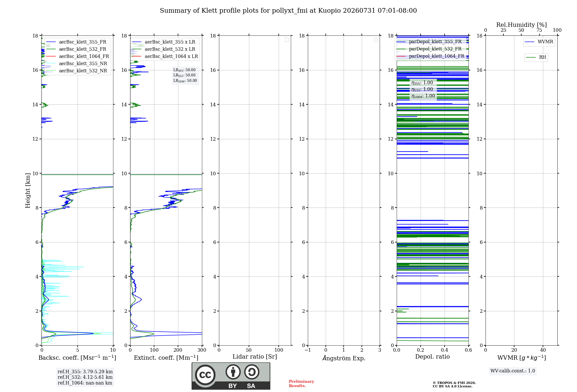The width and height of the screenshot is (577, 392).
Task: Click the Lidar ratio [Sr] axis label
Action: [255, 357]
